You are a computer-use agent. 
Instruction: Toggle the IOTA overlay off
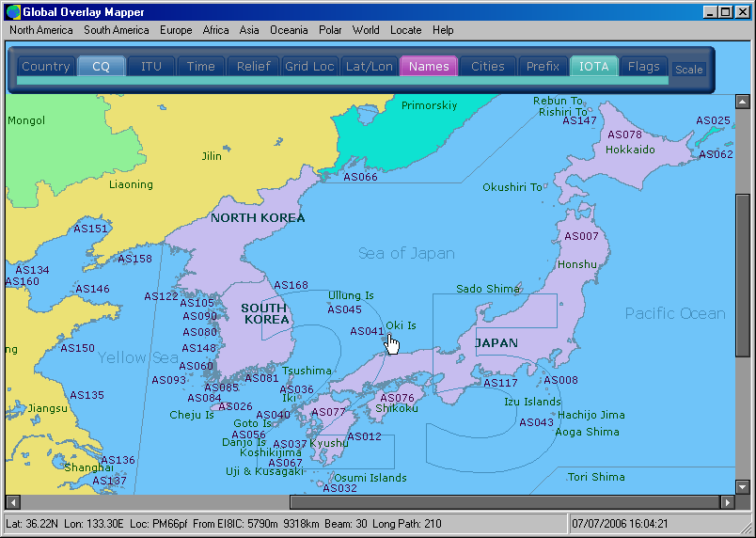point(593,67)
